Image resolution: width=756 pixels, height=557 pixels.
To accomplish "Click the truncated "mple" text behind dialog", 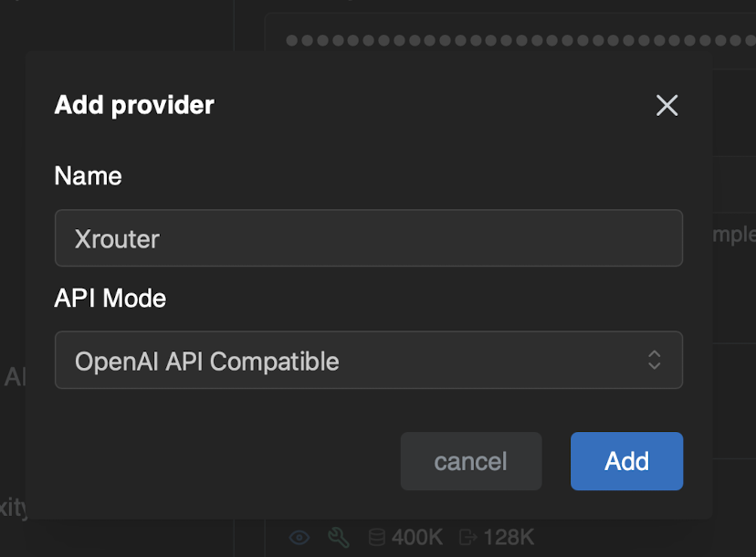I will coord(733,233).
